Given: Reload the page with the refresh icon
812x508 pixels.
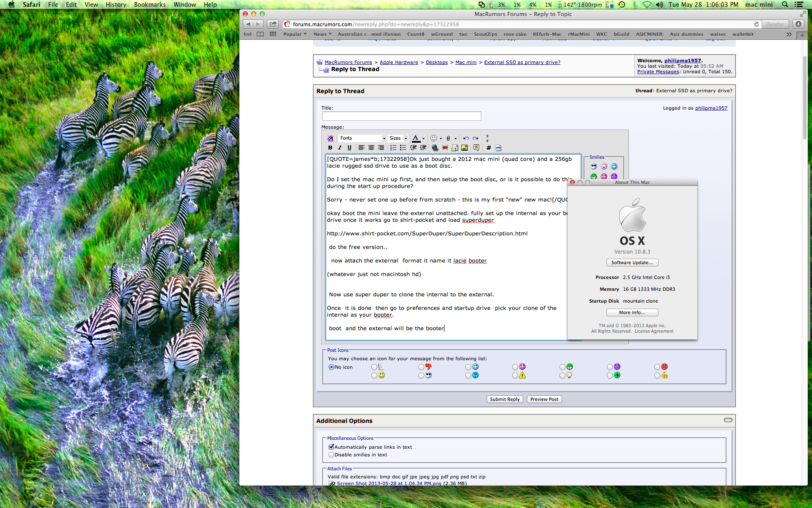Looking at the screenshot, I should click(x=757, y=24).
